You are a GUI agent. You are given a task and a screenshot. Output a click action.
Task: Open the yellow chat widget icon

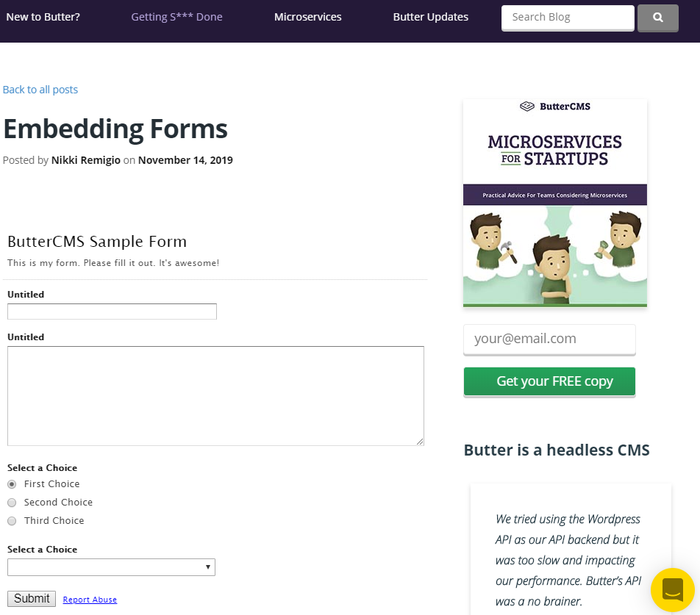673,590
